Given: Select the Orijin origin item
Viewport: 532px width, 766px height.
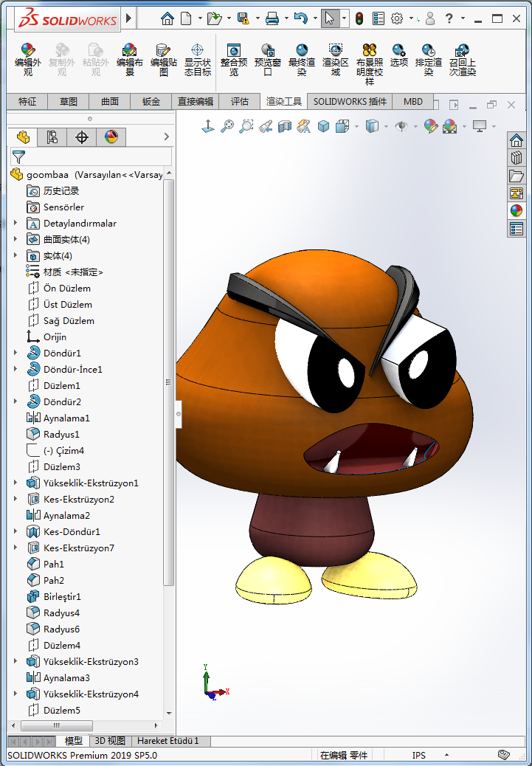Looking at the screenshot, I should click(x=46, y=337).
